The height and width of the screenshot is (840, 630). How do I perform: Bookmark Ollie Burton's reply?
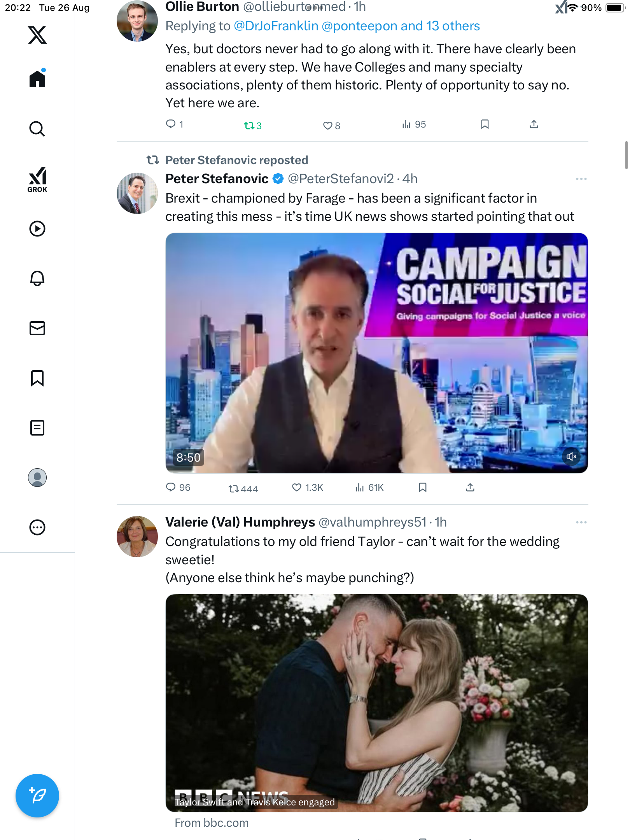[485, 124]
